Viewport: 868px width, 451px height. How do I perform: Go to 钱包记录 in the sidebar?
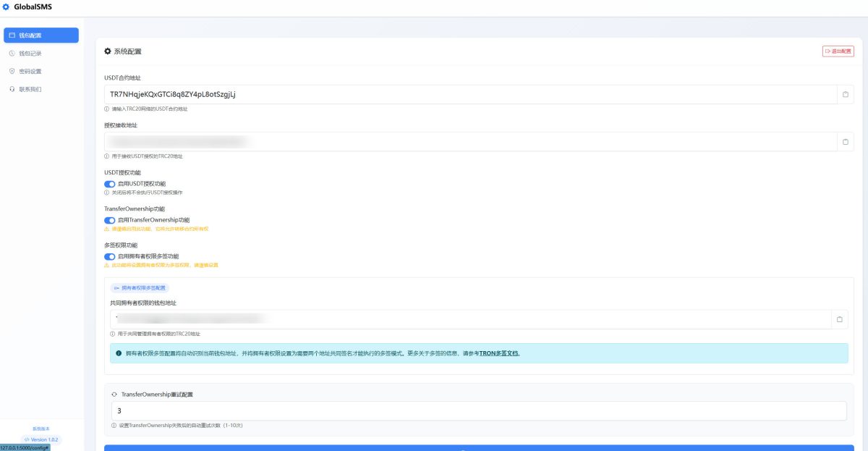pyautogui.click(x=41, y=53)
